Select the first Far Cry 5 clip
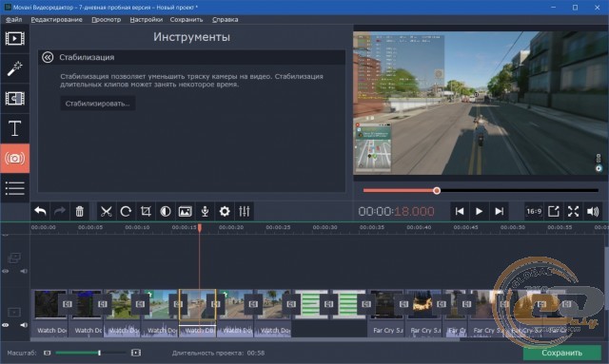This screenshot has height=364, width=609. pyautogui.click(x=386, y=304)
